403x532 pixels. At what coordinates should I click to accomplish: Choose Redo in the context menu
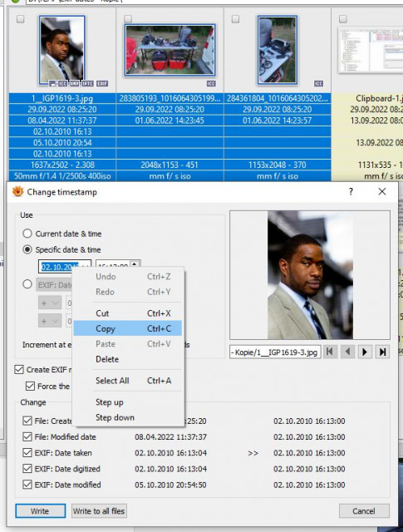click(128, 292)
